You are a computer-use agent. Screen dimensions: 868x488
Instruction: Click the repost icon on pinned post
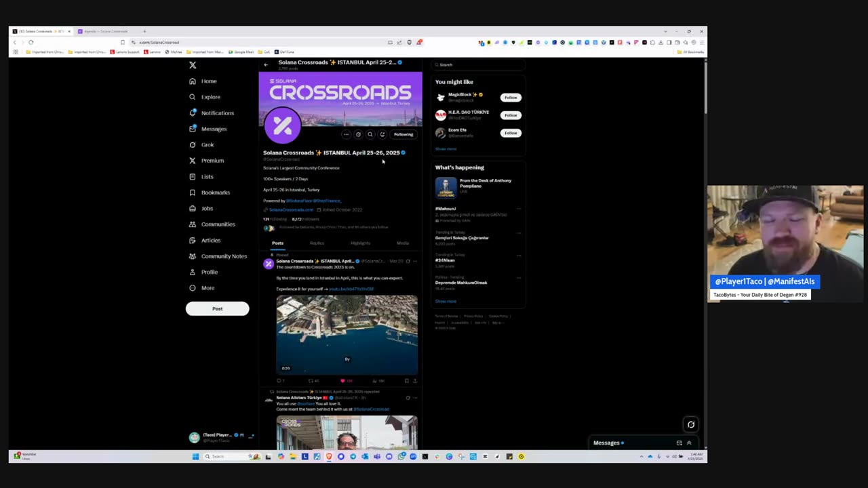(311, 381)
